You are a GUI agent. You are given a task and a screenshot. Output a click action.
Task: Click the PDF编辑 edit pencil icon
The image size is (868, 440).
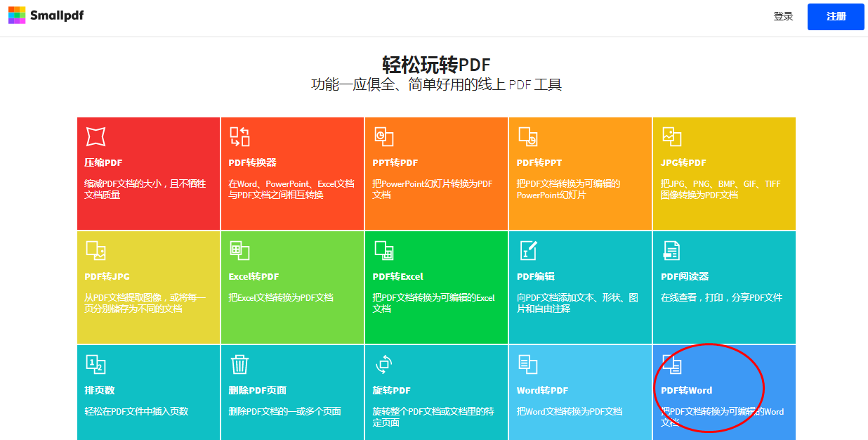pos(527,250)
